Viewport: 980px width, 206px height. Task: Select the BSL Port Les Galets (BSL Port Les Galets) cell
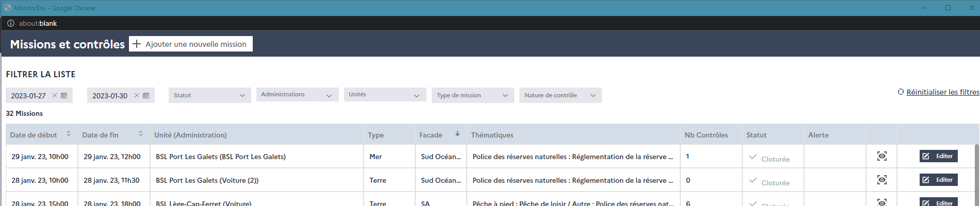point(257,157)
